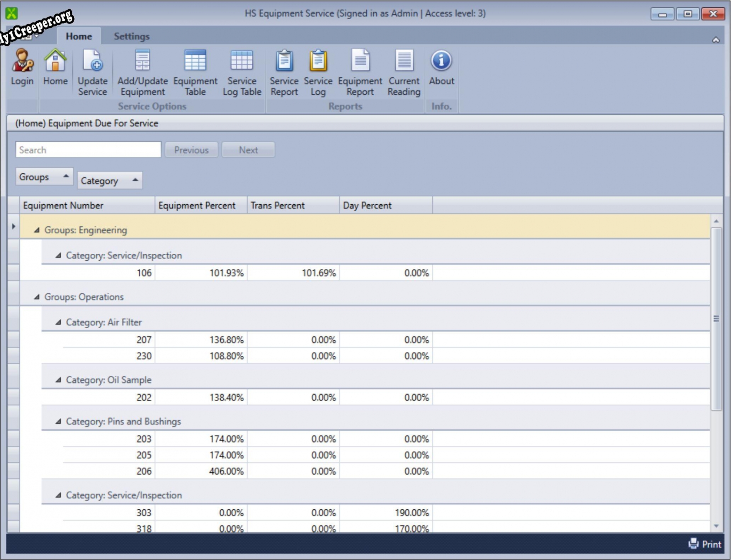Select the Home ribbon tab
Viewport: 731px width, 560px height.
[78, 36]
